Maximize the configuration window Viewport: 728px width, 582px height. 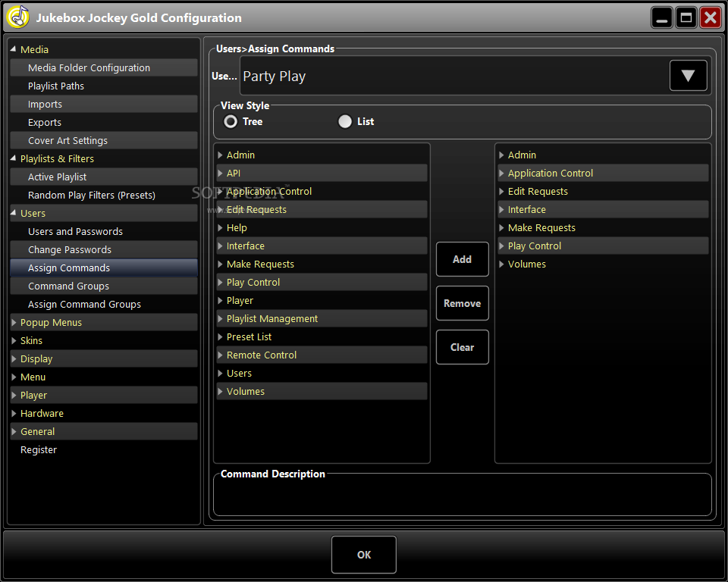pyautogui.click(x=686, y=18)
